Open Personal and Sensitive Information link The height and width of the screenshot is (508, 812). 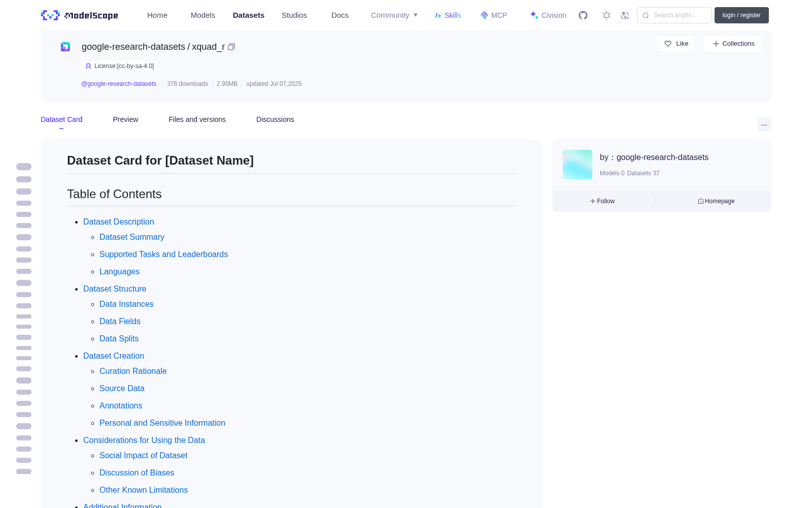point(162,423)
